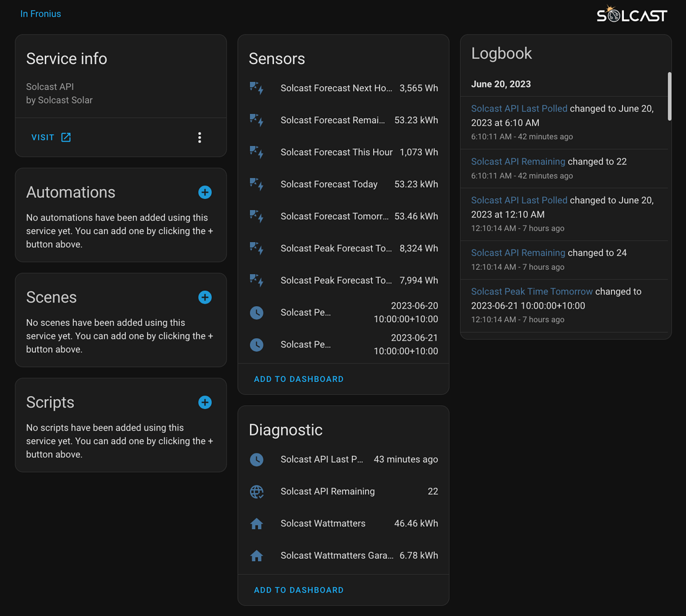Click ADD TO DASHBOARD under the Sensors card

point(299,379)
